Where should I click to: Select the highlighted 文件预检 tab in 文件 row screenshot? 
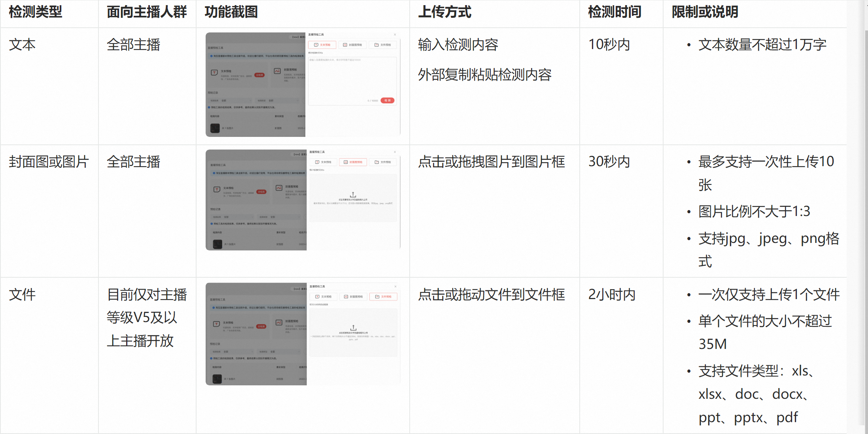383,296
